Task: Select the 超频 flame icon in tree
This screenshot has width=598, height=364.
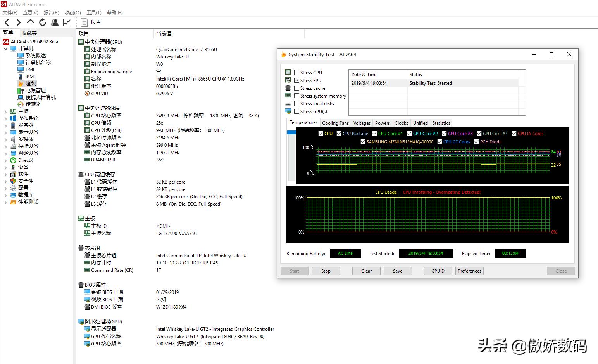Action: coord(21,83)
